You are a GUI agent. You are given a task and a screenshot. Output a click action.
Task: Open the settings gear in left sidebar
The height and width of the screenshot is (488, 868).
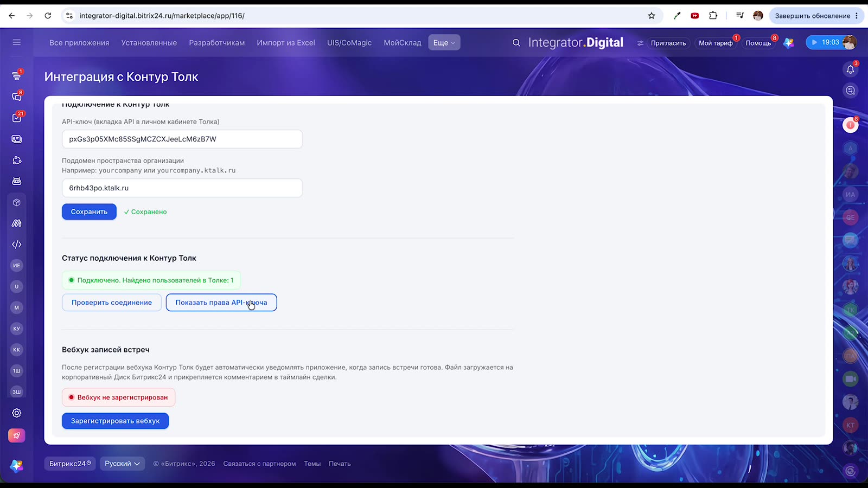[17, 413]
